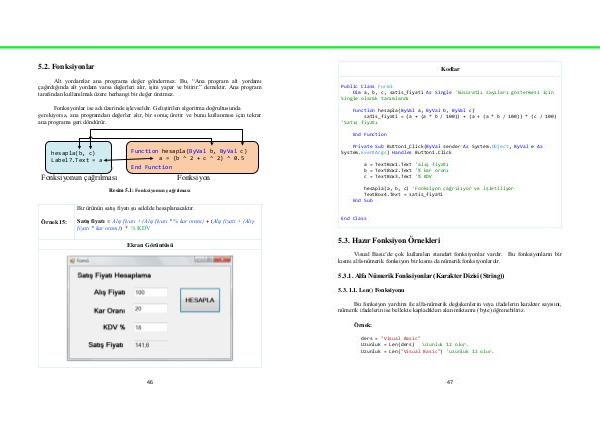The height and width of the screenshot is (423, 600).
Task: Click the 'End Sub' code line
Action: [362, 200]
